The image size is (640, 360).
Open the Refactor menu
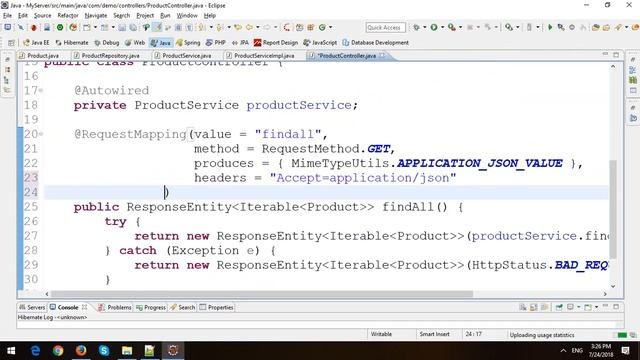(x=68, y=16)
